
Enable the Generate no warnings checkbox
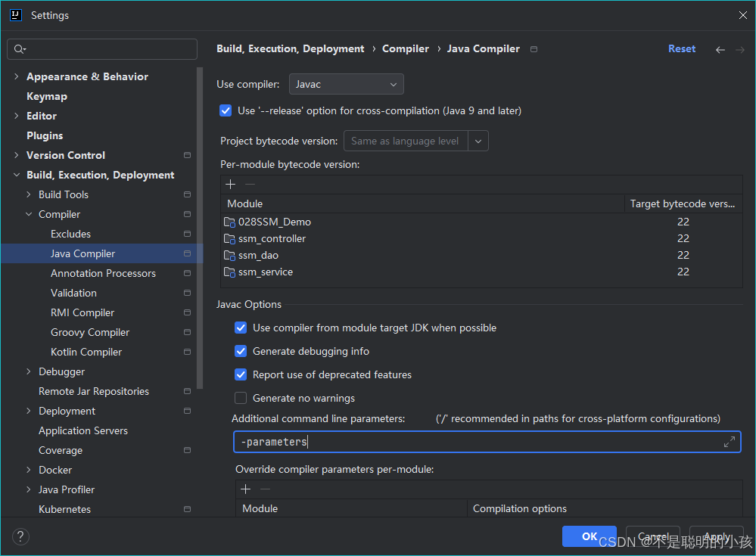241,397
